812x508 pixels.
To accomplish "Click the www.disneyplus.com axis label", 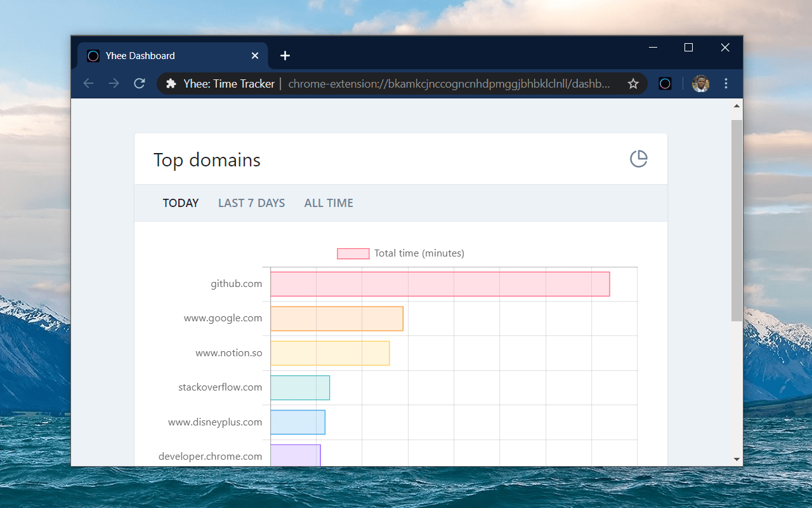I will [215, 422].
